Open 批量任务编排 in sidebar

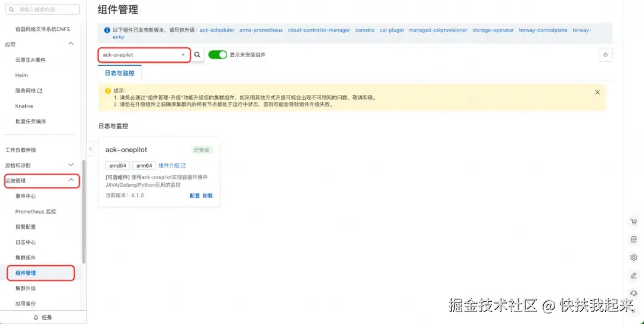(x=30, y=122)
